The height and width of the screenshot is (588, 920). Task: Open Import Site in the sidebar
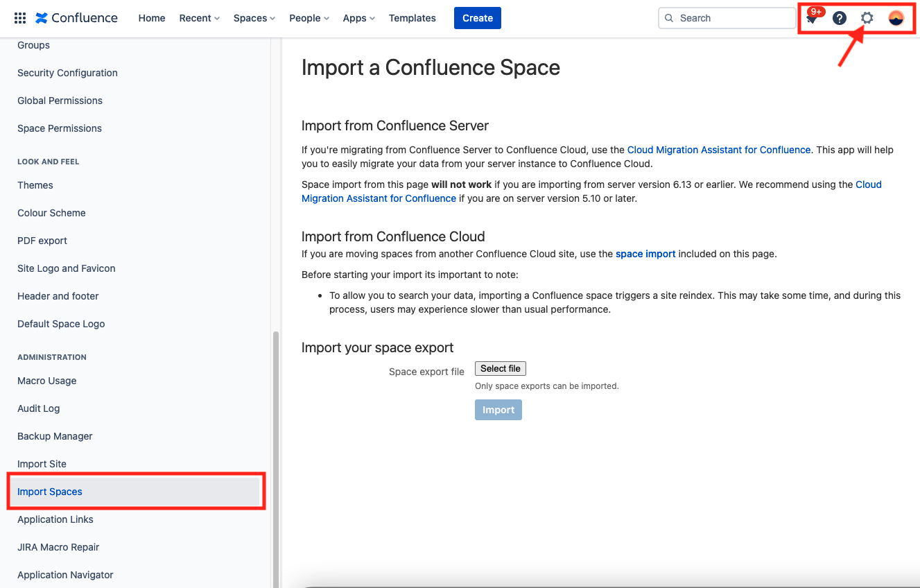point(42,464)
